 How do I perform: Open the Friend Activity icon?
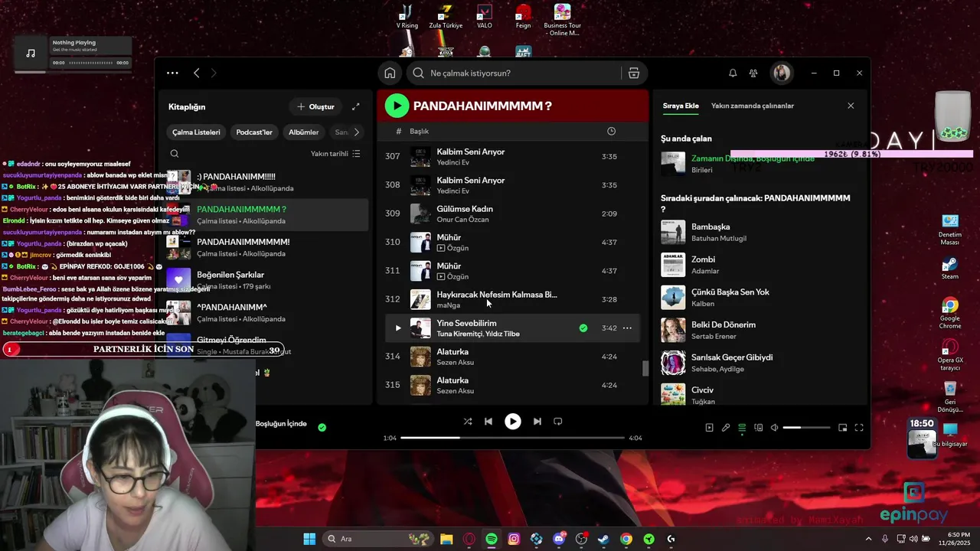[x=753, y=73]
